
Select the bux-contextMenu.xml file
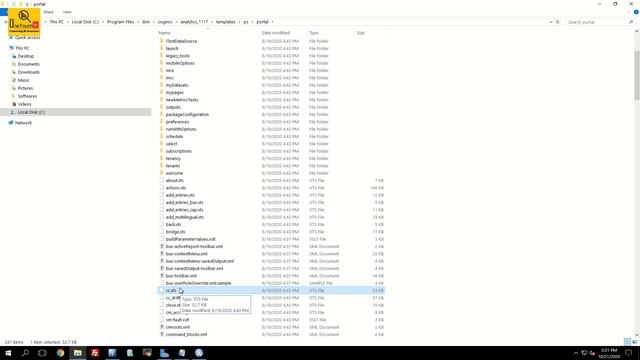coord(187,254)
